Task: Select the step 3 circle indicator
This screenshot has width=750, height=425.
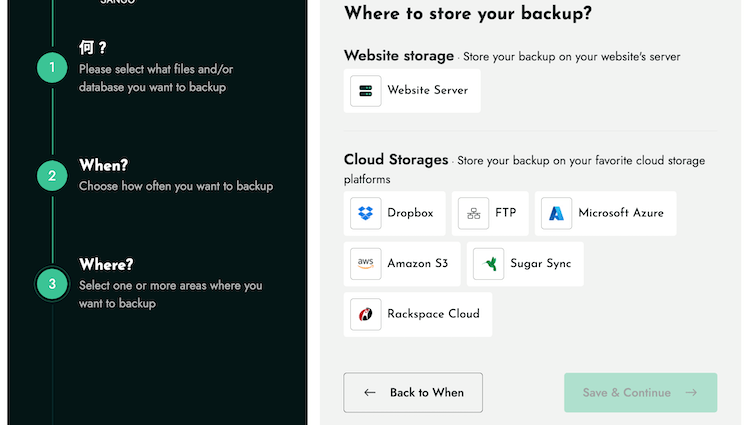Action: coord(52,283)
